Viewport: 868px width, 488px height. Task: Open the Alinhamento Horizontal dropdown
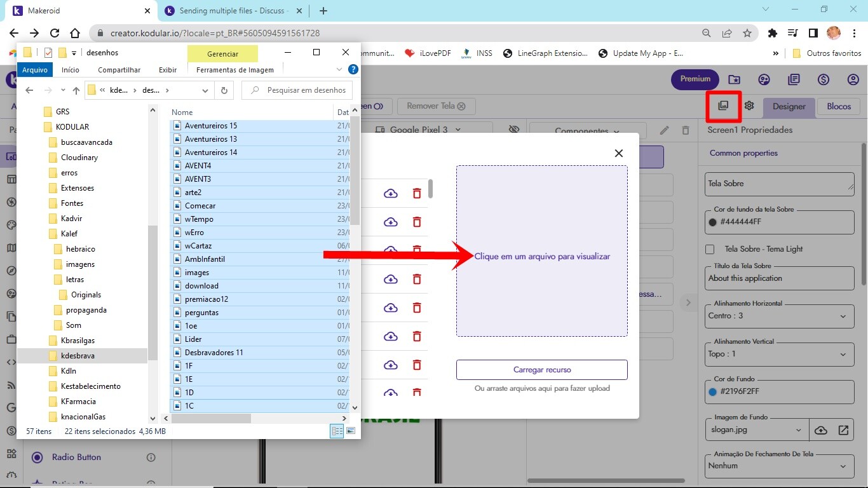click(780, 316)
